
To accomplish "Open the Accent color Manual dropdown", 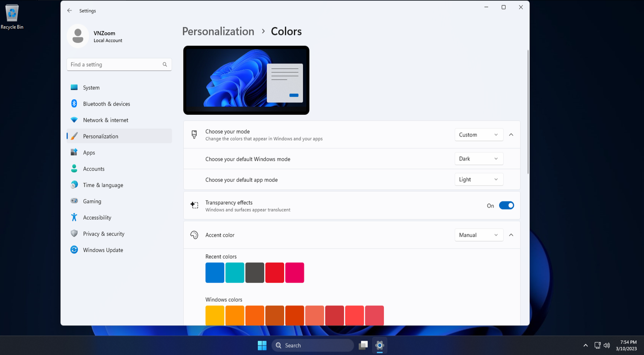I will (478, 235).
